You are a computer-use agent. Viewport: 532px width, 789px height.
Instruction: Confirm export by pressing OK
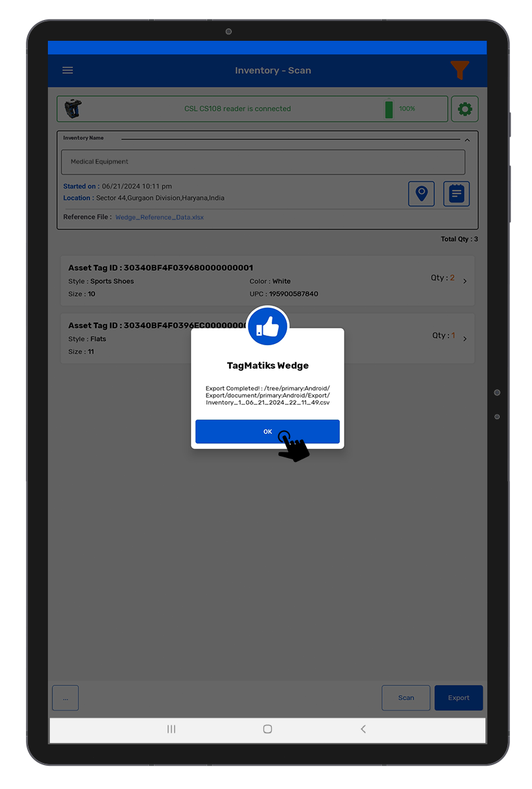tap(267, 431)
